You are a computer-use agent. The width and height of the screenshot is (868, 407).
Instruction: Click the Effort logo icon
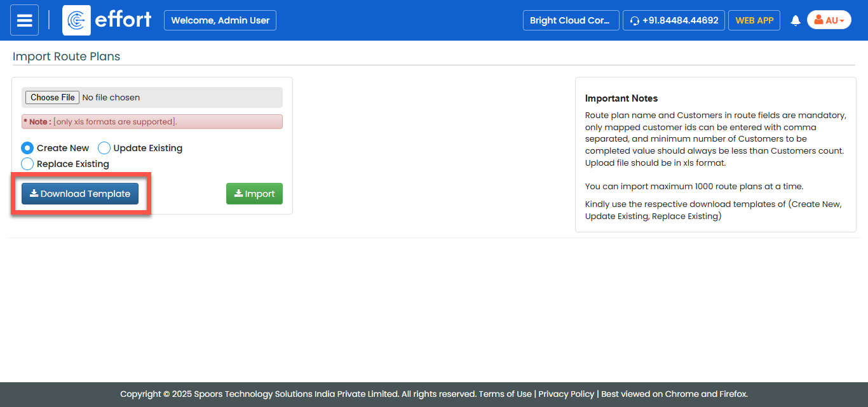coord(76,20)
